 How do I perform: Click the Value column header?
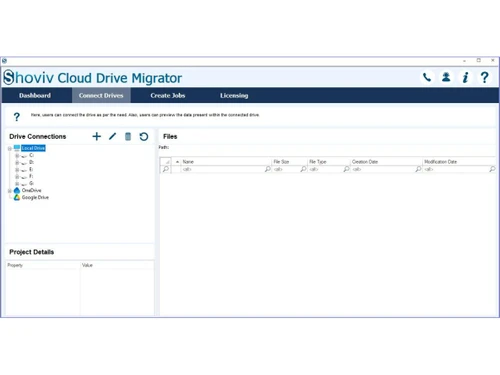point(117,265)
